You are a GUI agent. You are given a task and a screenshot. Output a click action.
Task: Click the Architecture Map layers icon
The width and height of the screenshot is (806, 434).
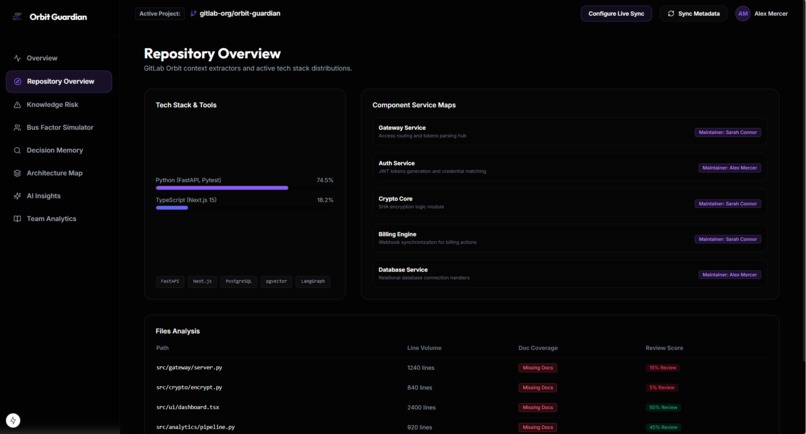click(17, 173)
